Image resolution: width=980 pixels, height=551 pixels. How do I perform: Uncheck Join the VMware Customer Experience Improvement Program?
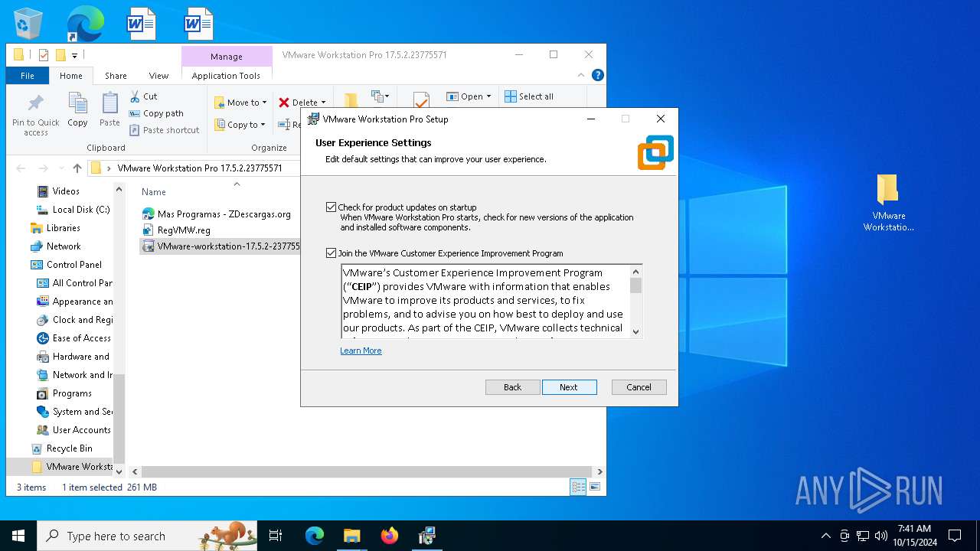(x=331, y=253)
